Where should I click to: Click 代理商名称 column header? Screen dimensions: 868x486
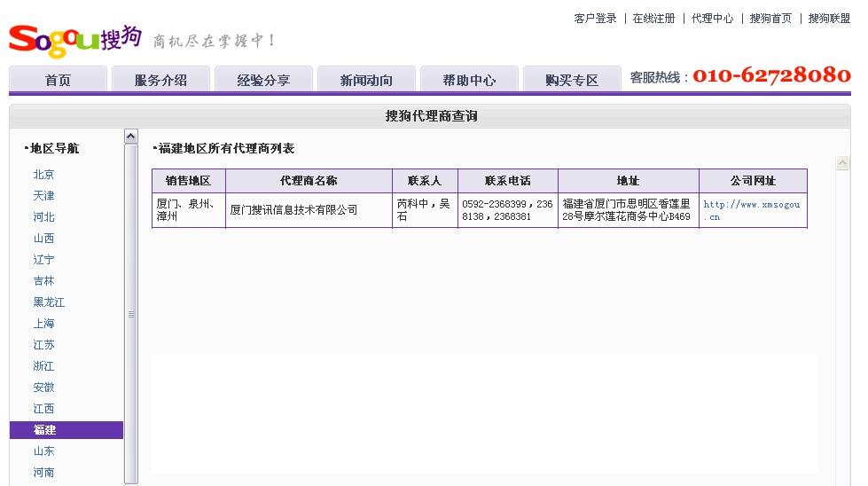(x=309, y=180)
